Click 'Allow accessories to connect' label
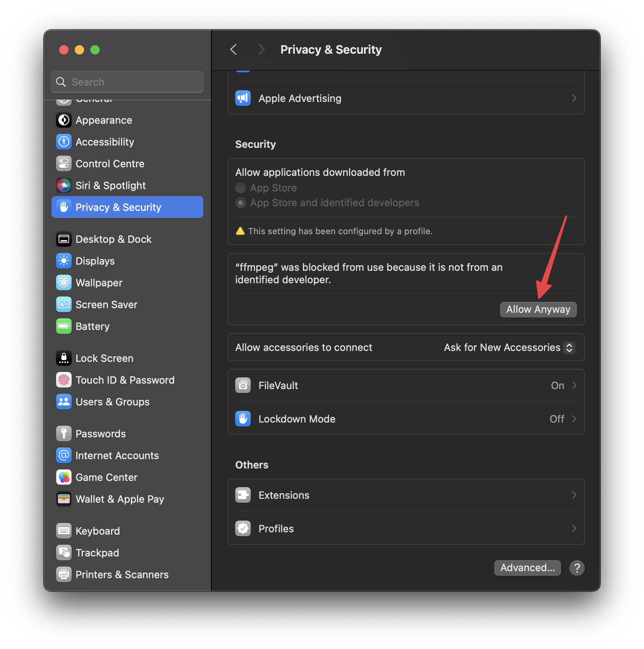Screen dimensions: 644x649 pyautogui.click(x=304, y=347)
